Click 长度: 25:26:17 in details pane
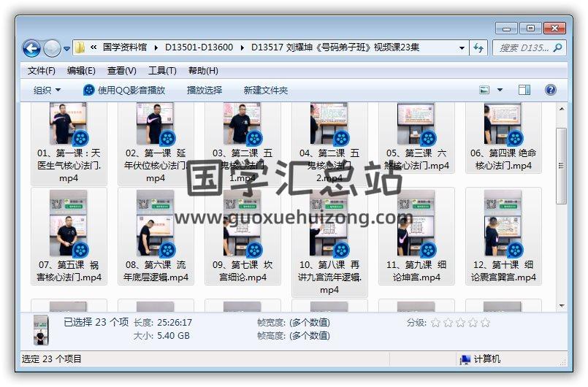The image size is (588, 387). [x=163, y=323]
